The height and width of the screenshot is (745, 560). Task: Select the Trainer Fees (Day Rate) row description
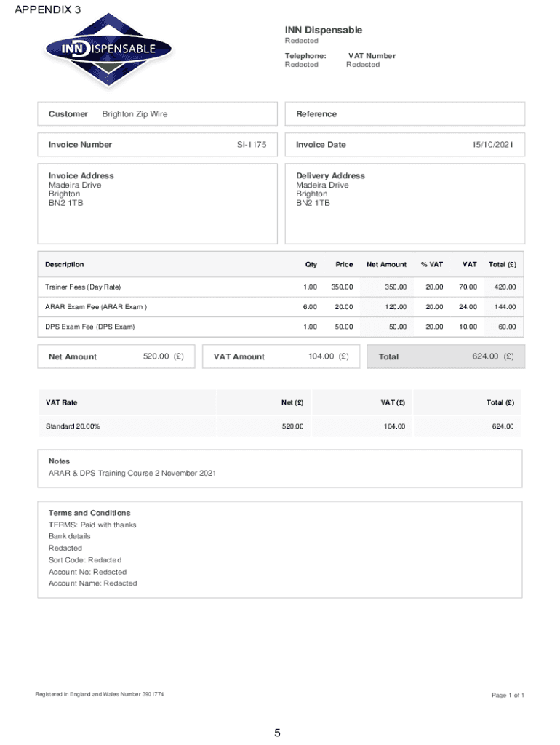(83, 287)
